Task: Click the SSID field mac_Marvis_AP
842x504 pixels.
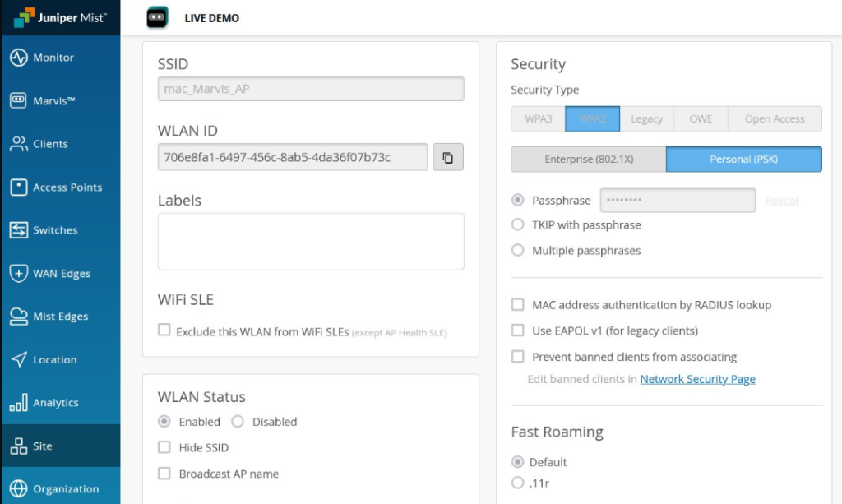Action: (x=310, y=89)
